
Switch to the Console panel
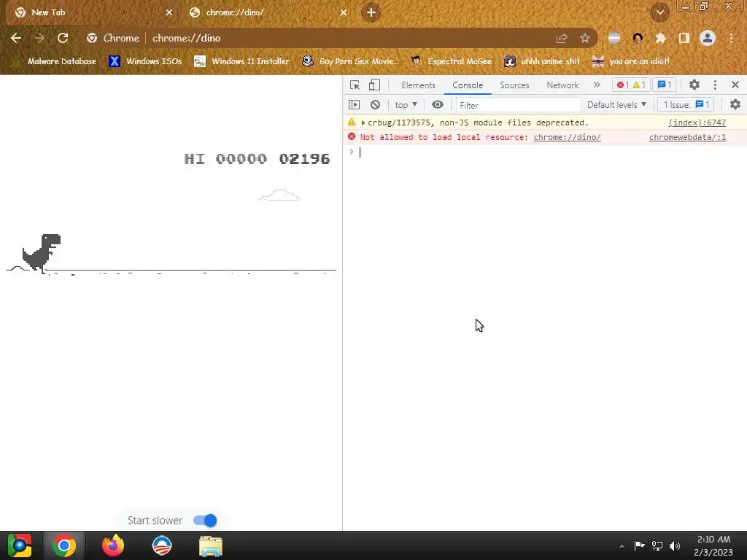pyautogui.click(x=468, y=85)
